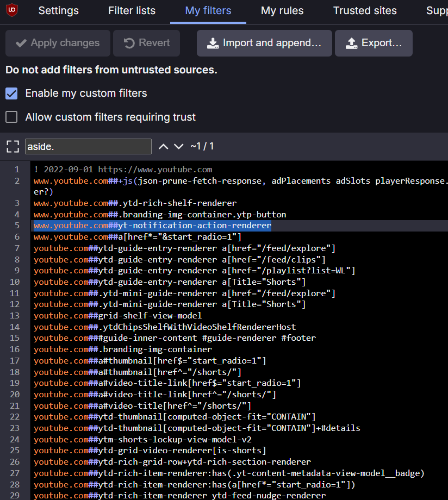Viewport: 448px width, 500px height.
Task: Click the Revert button
Action: pos(146,43)
